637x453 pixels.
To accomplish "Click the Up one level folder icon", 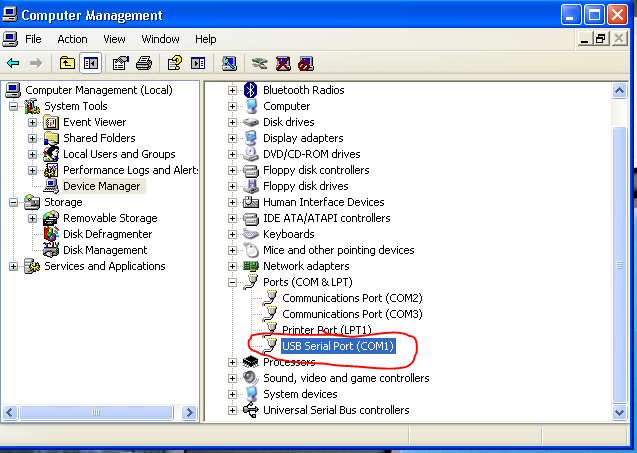I will [x=67, y=63].
